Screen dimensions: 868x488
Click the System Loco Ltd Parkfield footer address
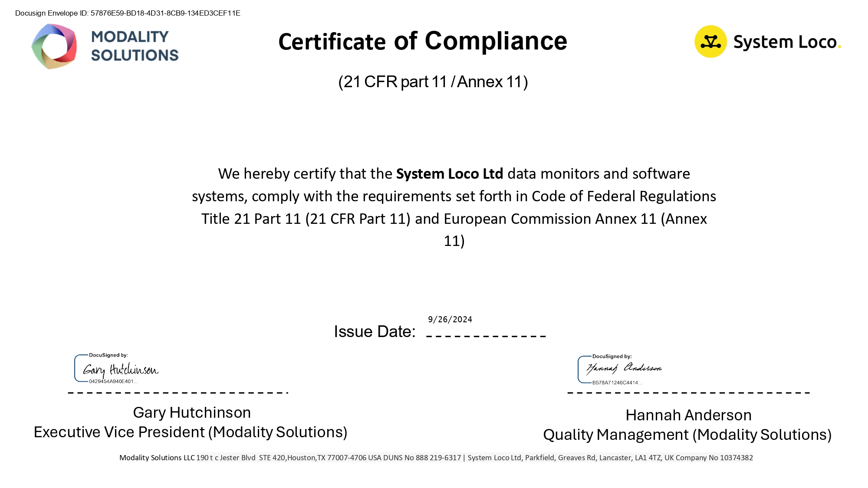pos(610,458)
